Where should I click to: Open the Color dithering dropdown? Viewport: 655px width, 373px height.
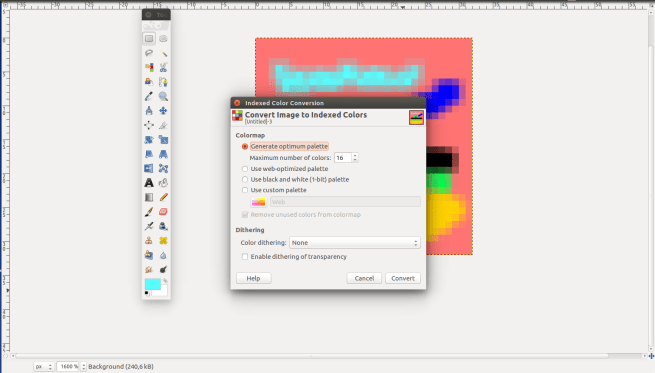(x=355, y=243)
